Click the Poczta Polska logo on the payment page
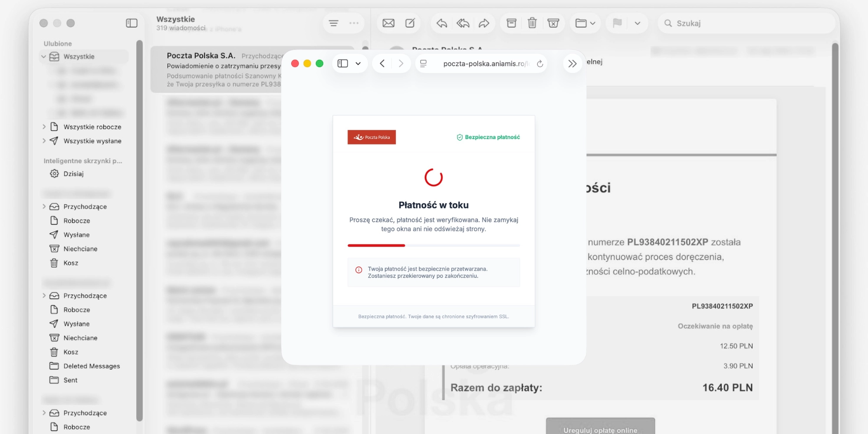 [x=372, y=137]
